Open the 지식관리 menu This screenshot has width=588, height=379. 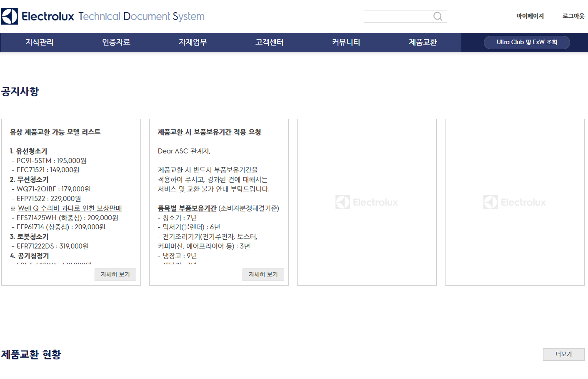(39, 42)
